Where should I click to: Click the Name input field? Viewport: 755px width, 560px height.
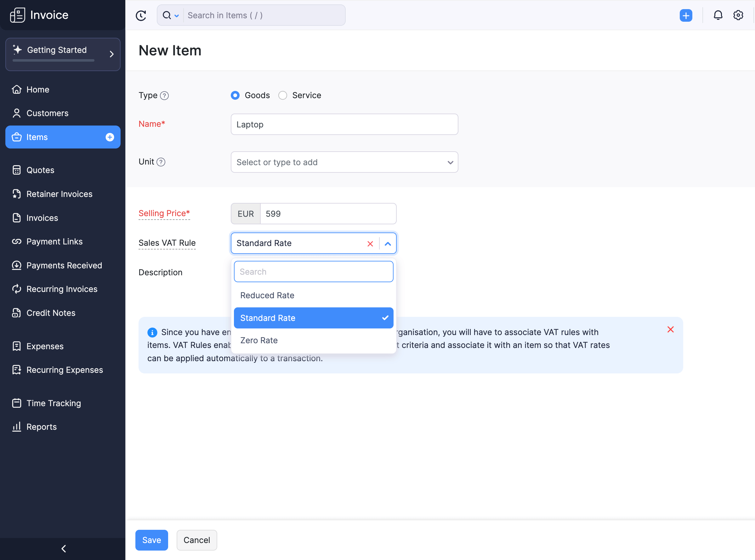click(344, 124)
